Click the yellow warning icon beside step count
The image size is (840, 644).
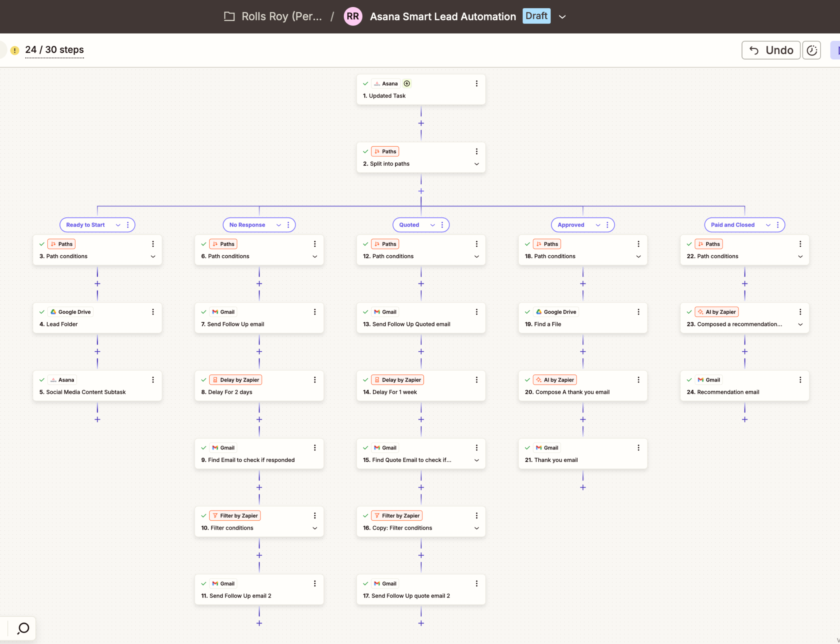click(14, 50)
